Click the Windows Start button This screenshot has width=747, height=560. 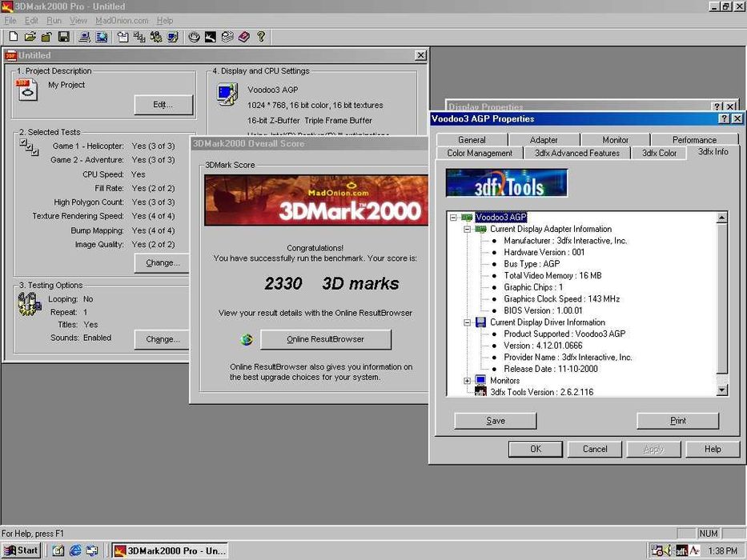21,550
